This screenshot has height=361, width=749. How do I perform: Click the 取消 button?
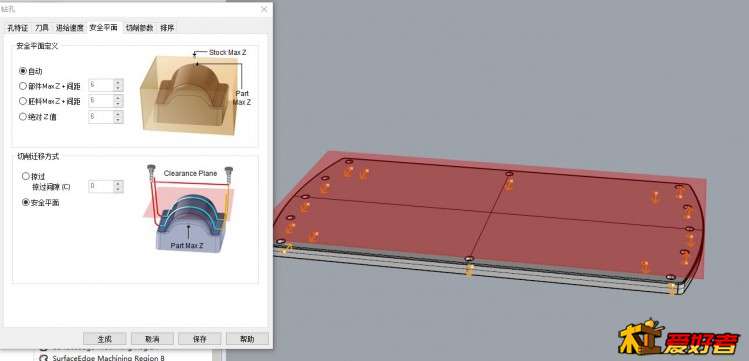coord(152,339)
